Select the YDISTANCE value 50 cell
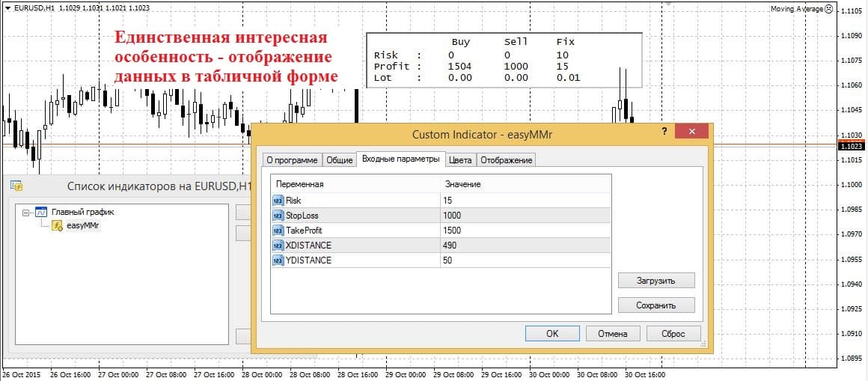The height and width of the screenshot is (381, 868). 526,260
